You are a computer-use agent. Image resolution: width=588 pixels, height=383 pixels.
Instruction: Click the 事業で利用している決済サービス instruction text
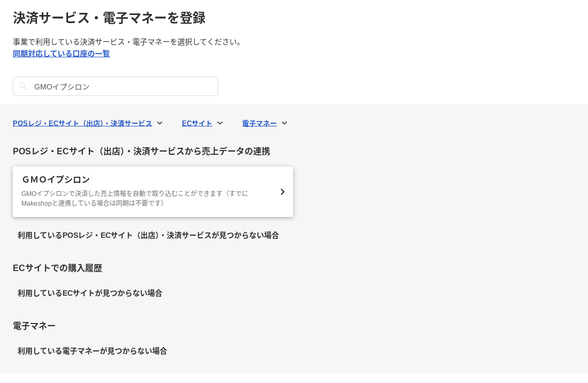[x=128, y=42]
